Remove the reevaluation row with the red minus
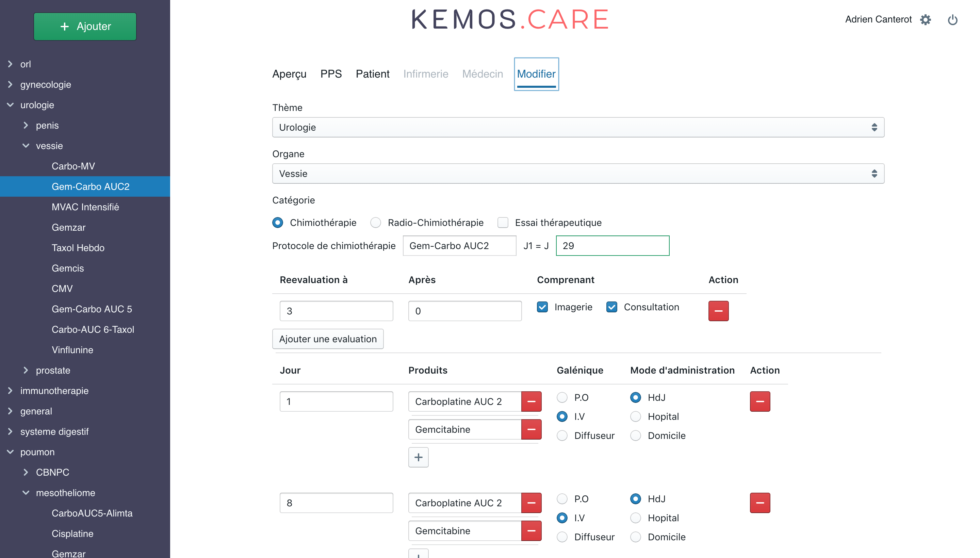Viewport: 980px width, 558px height. coord(718,311)
